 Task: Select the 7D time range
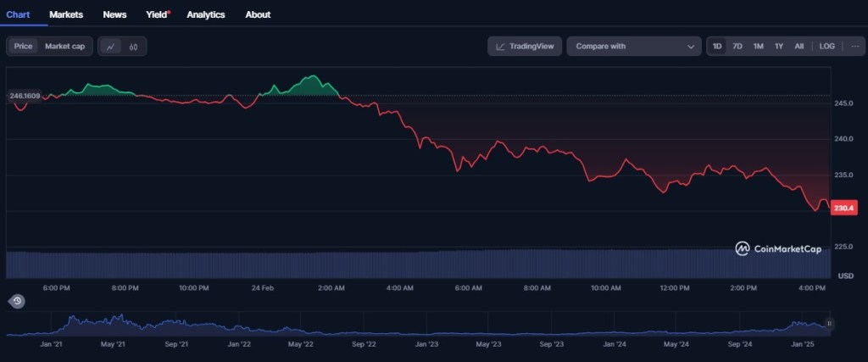point(737,47)
